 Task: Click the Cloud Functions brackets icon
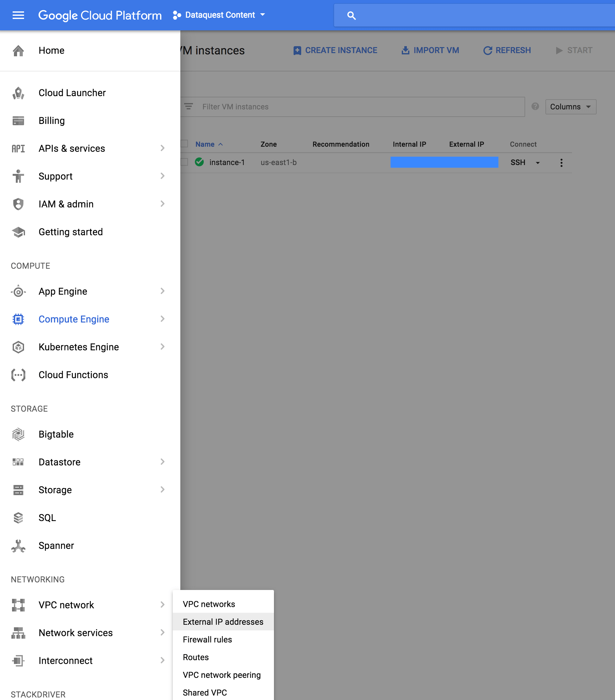[x=18, y=375]
